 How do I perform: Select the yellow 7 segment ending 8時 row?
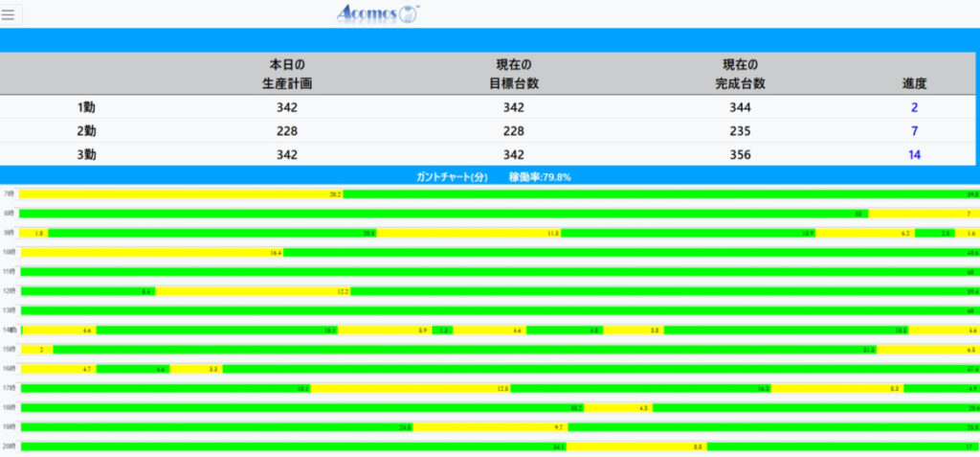[x=923, y=214]
